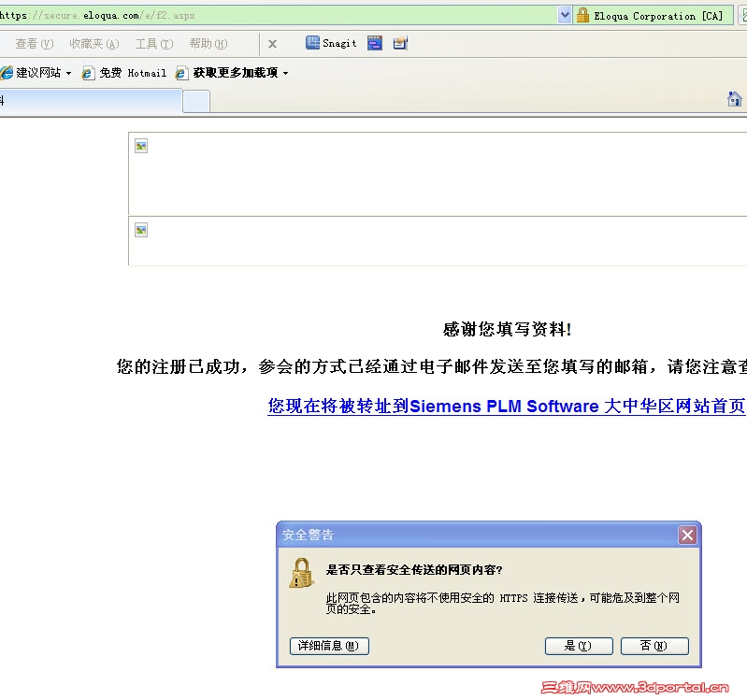Open the 收藏夹(A) menu
This screenshot has height=700, width=747.
[93, 44]
